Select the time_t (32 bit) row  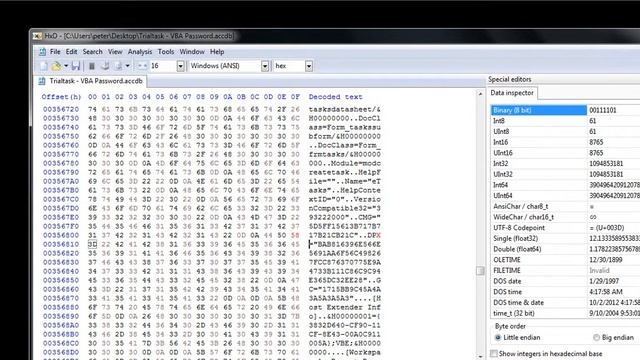point(565,313)
